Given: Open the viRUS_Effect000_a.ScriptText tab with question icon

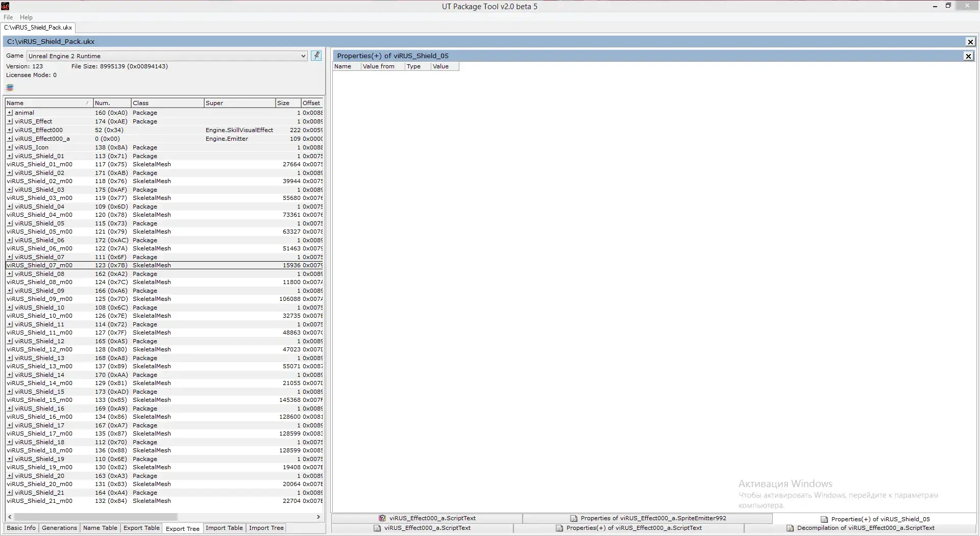Looking at the screenshot, I should (x=427, y=518).
